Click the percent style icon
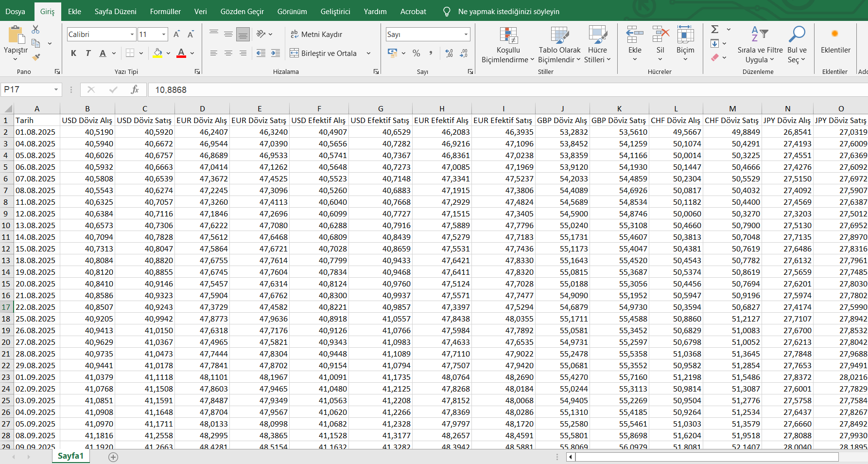This screenshot has width=868, height=464. coord(416,53)
